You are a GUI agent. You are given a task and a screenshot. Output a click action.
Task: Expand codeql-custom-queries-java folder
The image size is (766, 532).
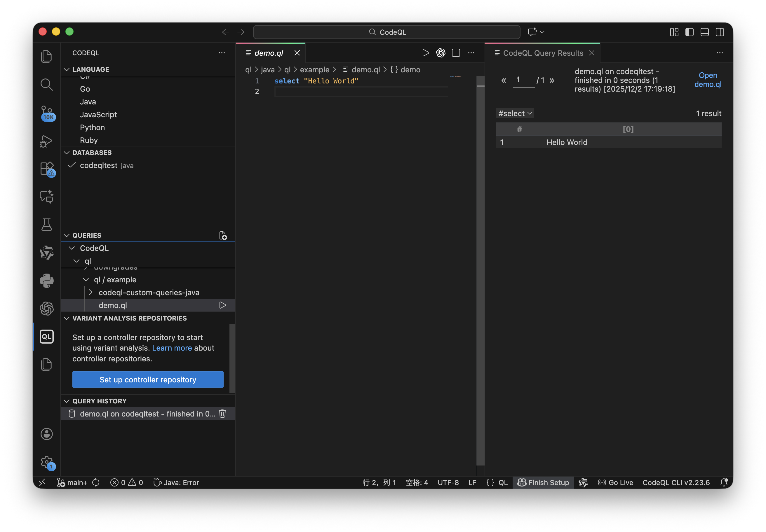[91, 292]
